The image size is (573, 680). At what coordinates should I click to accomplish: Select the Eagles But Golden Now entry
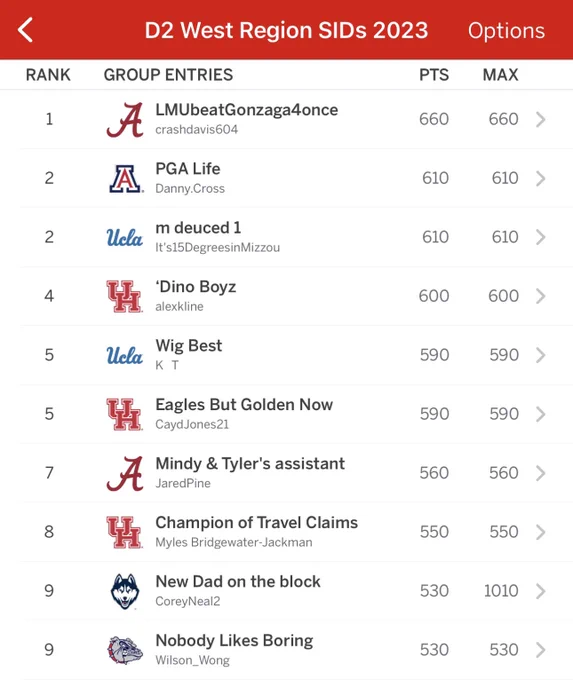[286, 414]
